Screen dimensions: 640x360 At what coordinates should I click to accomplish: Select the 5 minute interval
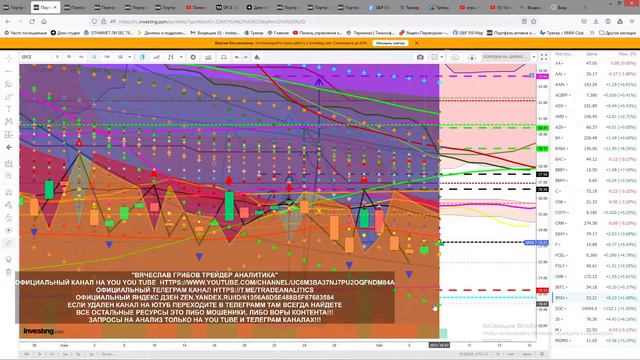tap(57, 57)
